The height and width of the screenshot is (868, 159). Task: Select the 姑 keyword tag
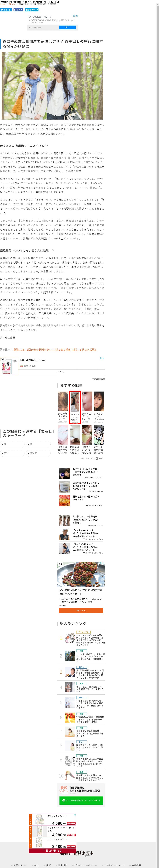12,444
